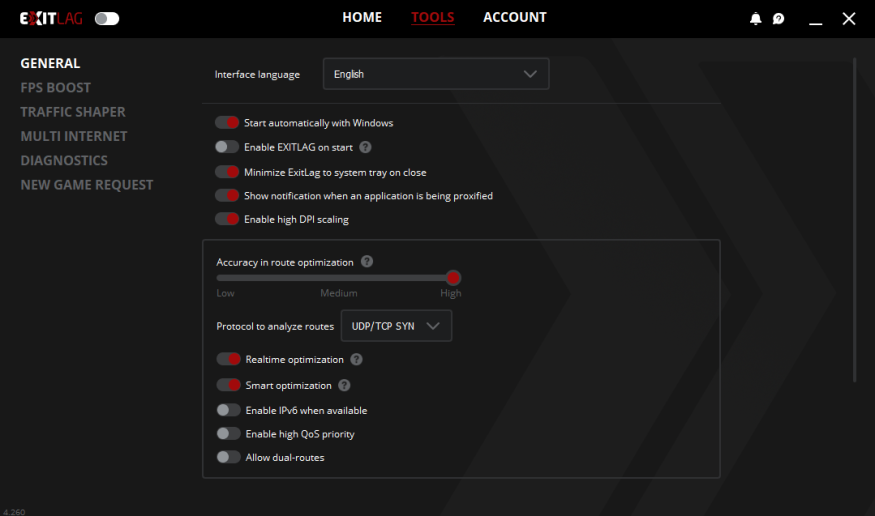Show help for Accuracy in route optimization
The image size is (875, 516).
coord(367,262)
